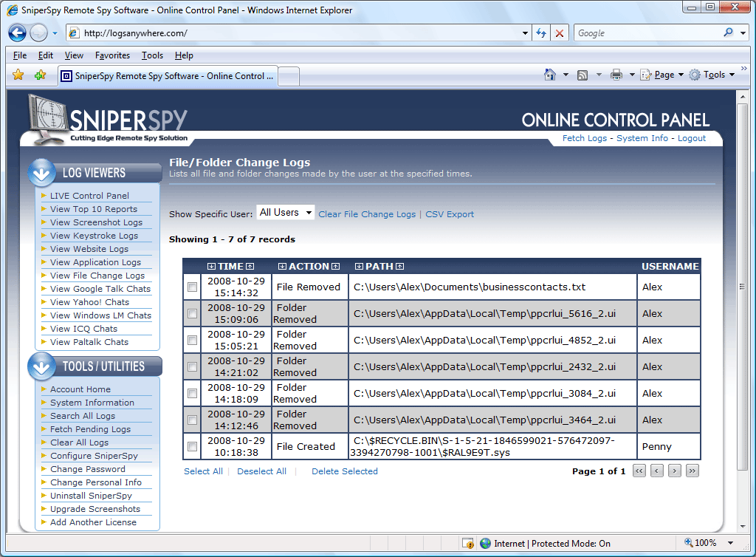The width and height of the screenshot is (756, 557).
Task: Click the Logout link
Action: [691, 138]
